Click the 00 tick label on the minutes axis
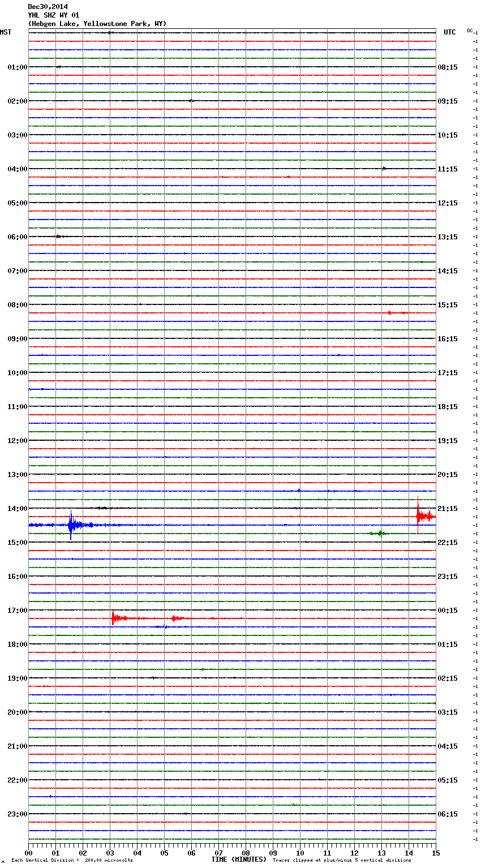The image size is (481, 868). tap(28, 853)
